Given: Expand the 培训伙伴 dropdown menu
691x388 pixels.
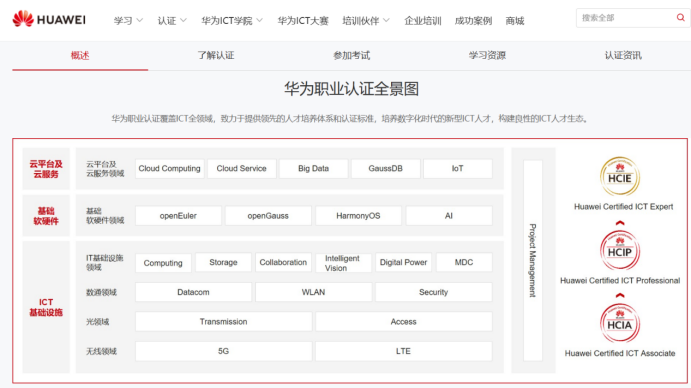Looking at the screenshot, I should pyautogui.click(x=366, y=21).
